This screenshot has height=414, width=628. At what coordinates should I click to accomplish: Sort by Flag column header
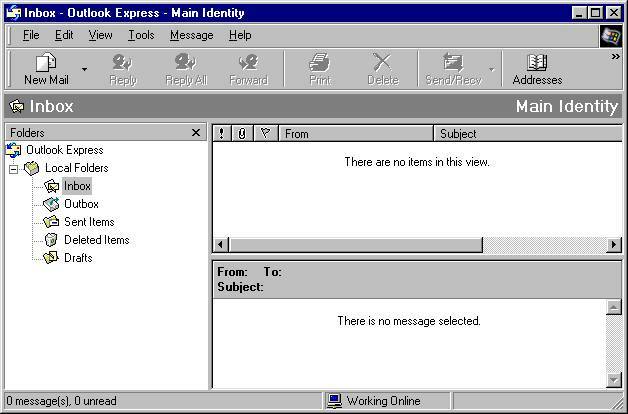(266, 133)
